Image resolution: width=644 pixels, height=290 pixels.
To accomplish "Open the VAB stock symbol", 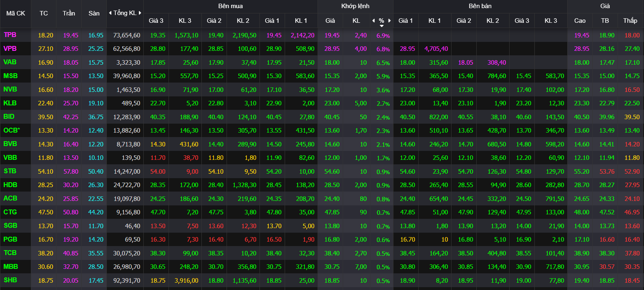I will 10,62.
